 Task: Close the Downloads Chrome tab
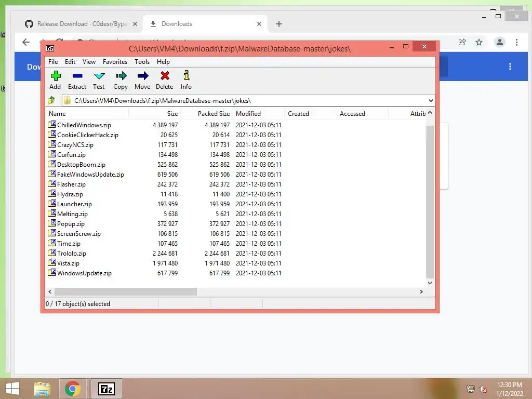pyautogui.click(x=259, y=24)
